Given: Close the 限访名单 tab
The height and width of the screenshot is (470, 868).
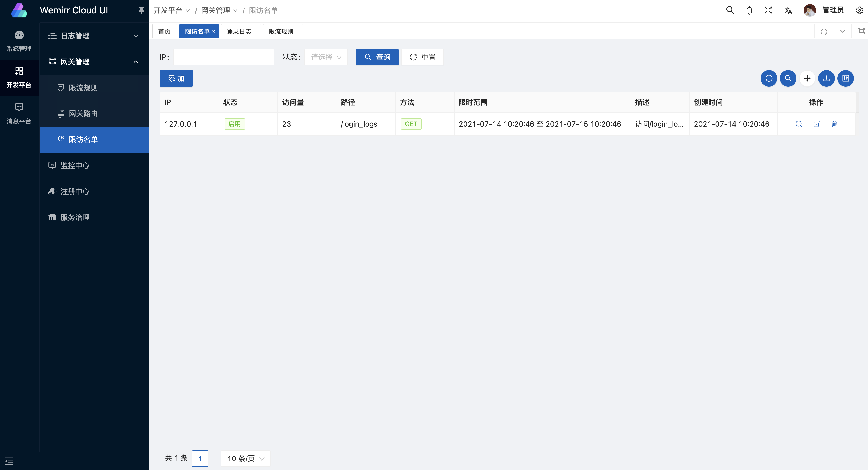Looking at the screenshot, I should tap(214, 32).
